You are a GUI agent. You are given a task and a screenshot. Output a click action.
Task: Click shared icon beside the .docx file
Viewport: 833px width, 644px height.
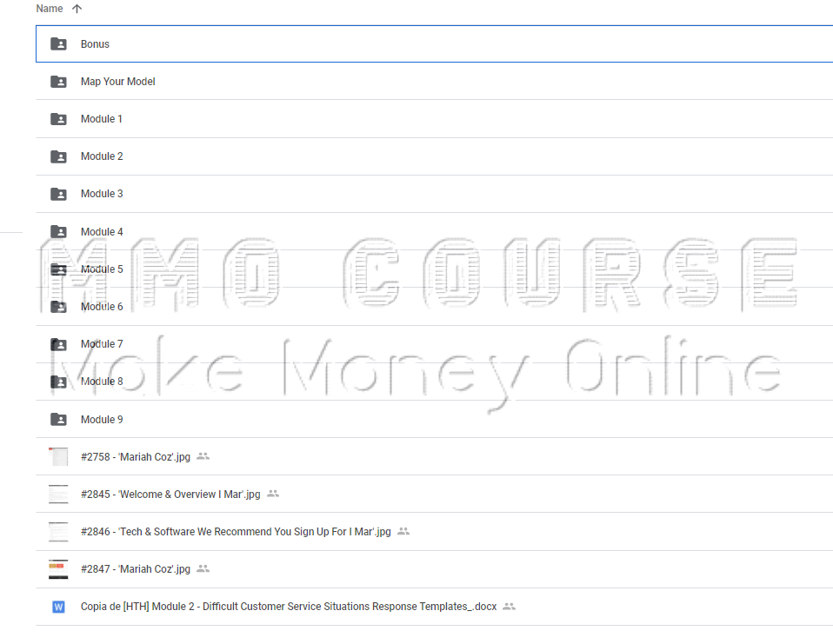[x=510, y=607]
